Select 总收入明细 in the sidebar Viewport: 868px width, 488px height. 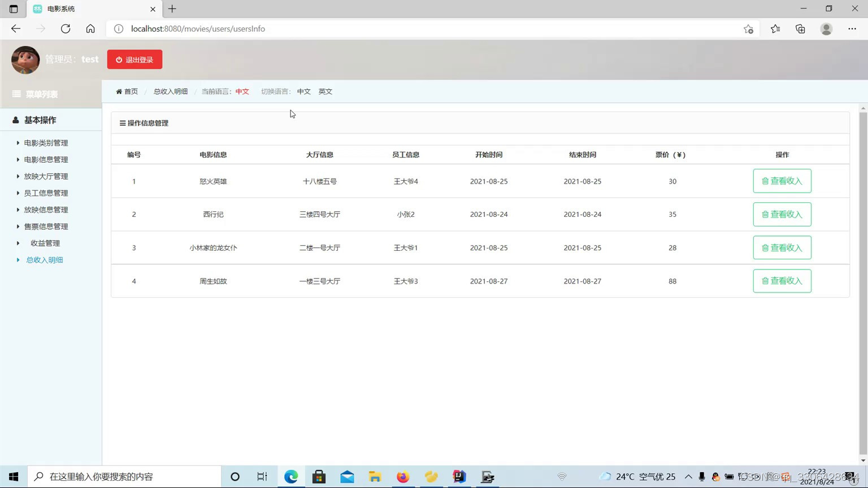click(x=45, y=260)
